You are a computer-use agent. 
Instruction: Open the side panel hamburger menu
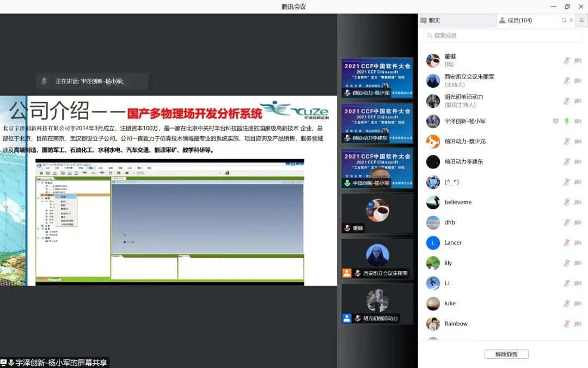coord(581,21)
